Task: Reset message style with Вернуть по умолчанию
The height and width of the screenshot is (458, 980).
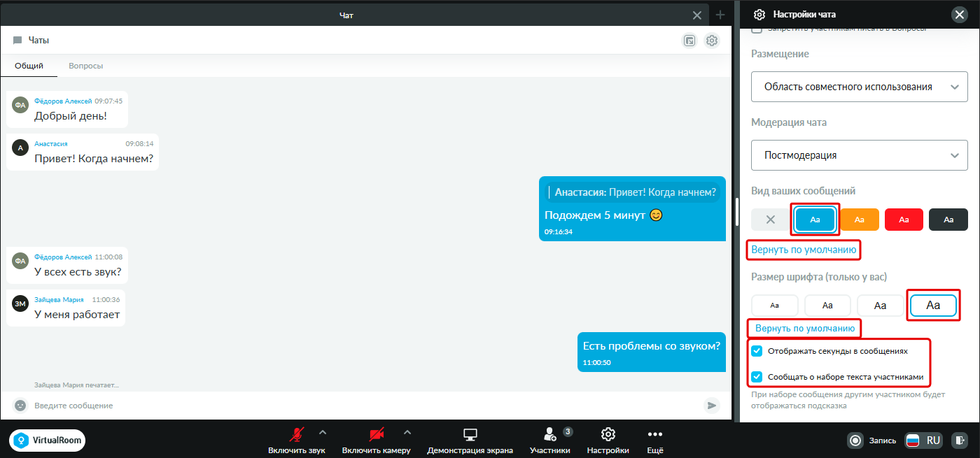Action: 804,250
